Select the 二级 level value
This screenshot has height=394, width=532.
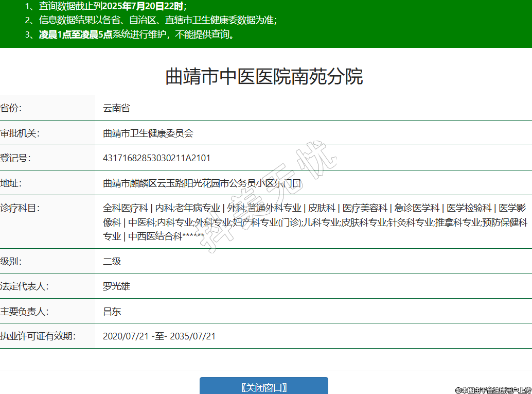112,261
